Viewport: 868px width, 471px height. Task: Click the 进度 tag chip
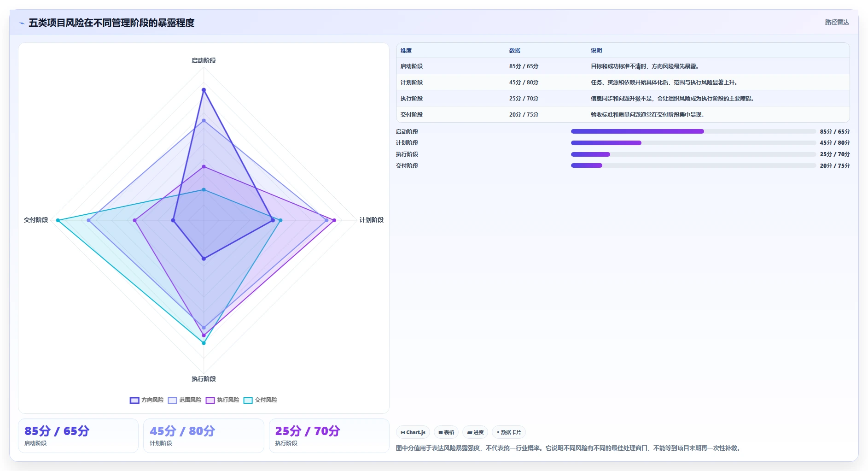(475, 432)
